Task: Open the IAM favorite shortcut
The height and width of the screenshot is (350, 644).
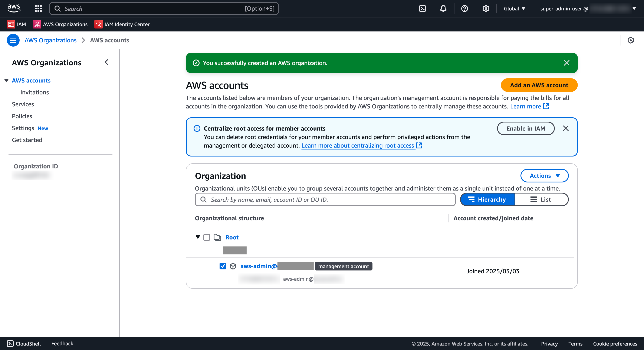Action: 16,24
